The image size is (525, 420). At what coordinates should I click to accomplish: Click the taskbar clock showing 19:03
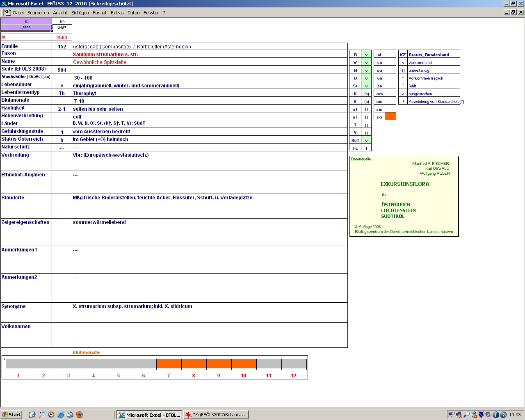point(515,415)
